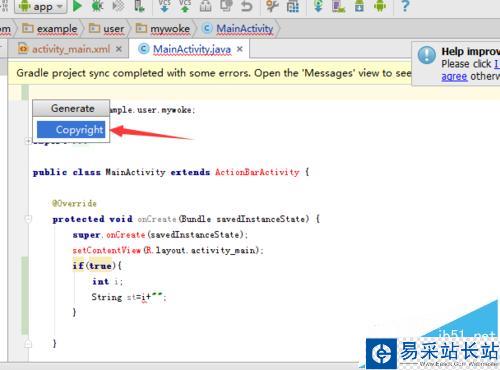Click the fold end marker below onCreate
This screenshot has height=370, width=500.
(28, 344)
